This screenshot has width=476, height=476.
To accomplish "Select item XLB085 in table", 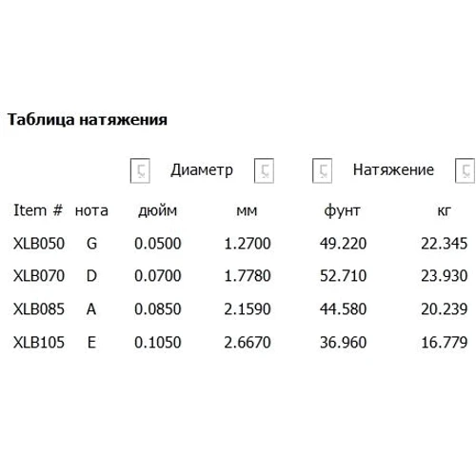I will (x=39, y=309).
